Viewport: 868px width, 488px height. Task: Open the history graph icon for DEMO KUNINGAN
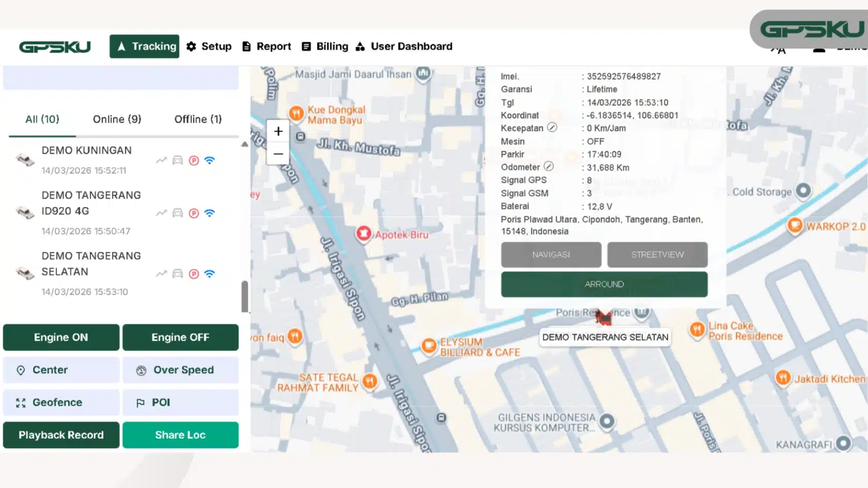(161, 160)
